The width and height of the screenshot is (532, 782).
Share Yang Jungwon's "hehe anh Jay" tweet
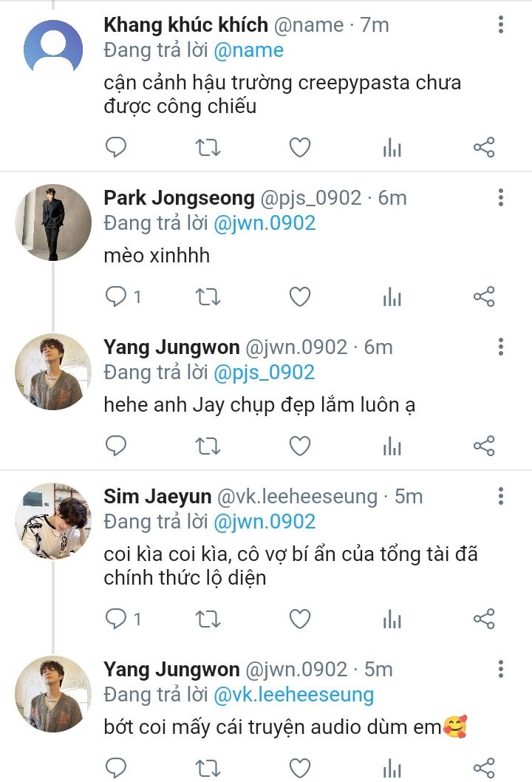483,446
